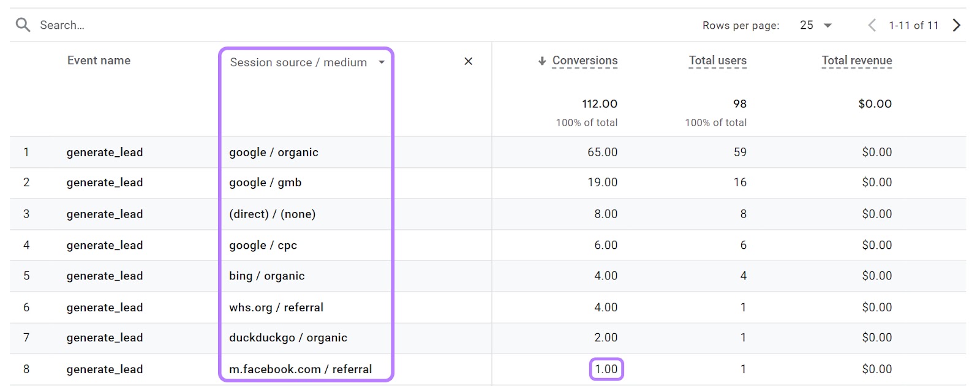Select the duckduckgo / organic source cell
This screenshot has width=980, height=386.
(288, 338)
